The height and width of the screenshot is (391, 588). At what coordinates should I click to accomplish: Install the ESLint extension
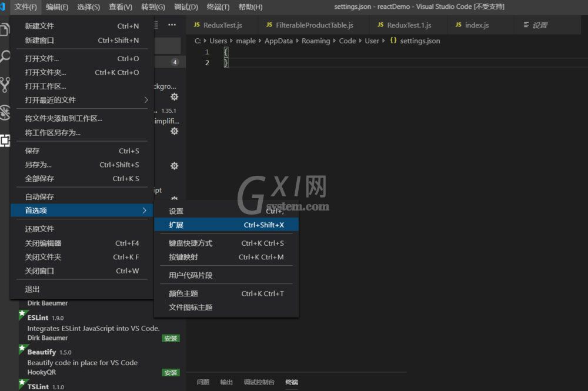point(171,339)
